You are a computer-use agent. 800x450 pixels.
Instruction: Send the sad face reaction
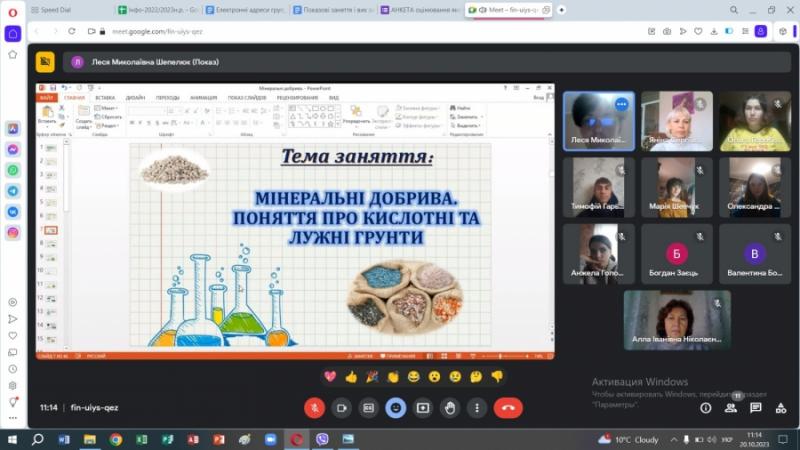click(455, 377)
